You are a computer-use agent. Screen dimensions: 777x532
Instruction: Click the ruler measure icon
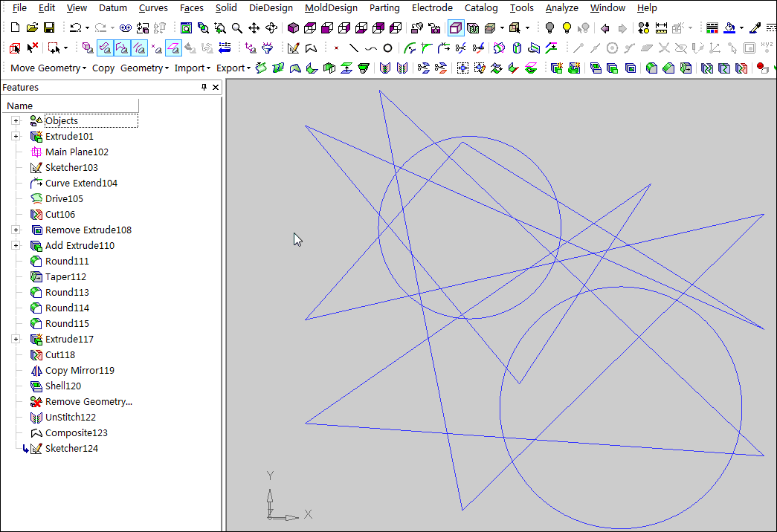point(661,28)
